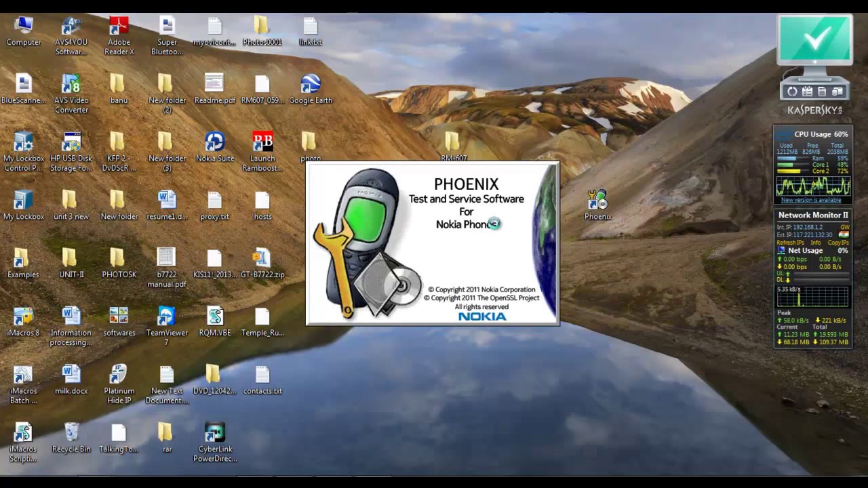Screen dimensions: 868x488
Task: Select the KIS11!_2013 file icon
Action: pyautogui.click(x=214, y=264)
